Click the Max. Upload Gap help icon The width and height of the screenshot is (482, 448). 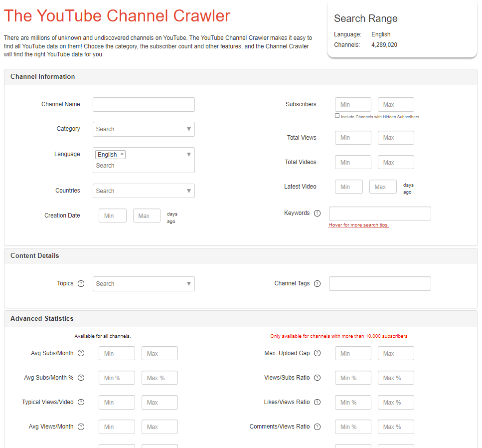(x=318, y=352)
